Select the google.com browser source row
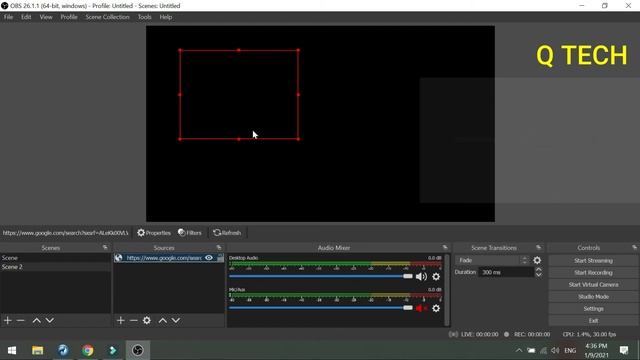This screenshot has width=640, height=360. point(169,258)
